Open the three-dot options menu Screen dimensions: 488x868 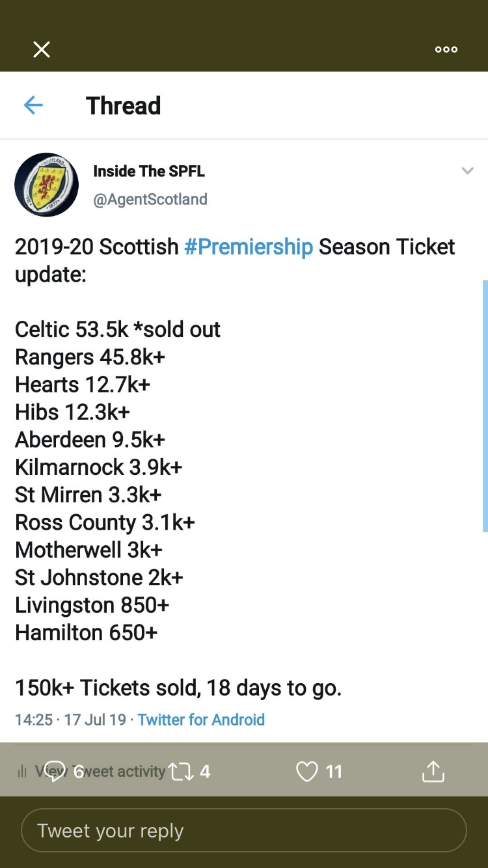[x=446, y=49]
